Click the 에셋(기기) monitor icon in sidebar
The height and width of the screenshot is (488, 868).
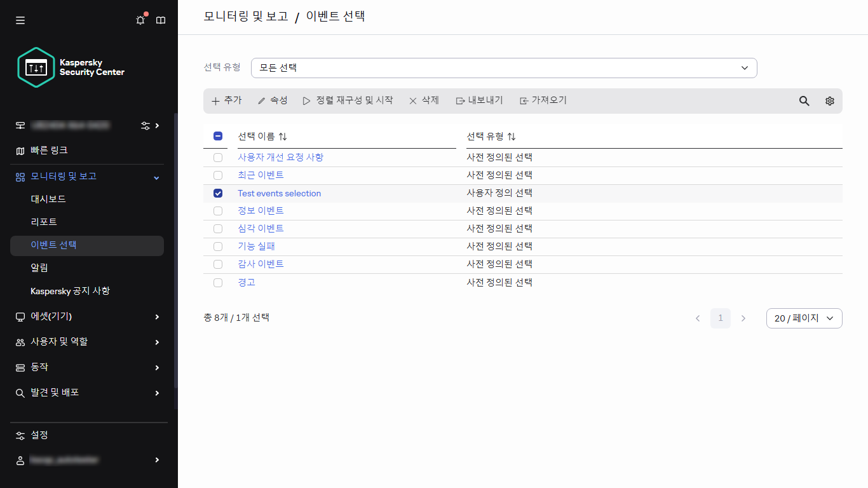[20, 316]
